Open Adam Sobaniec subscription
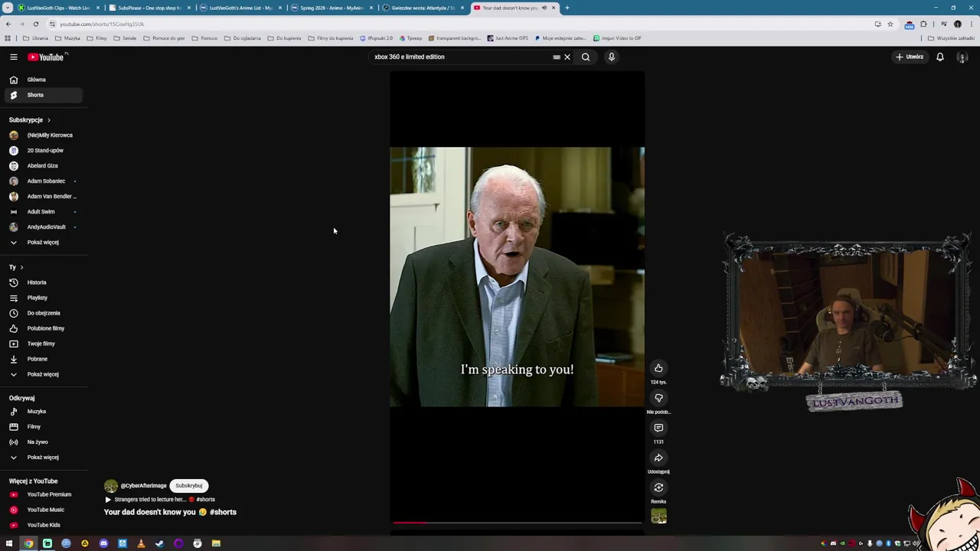The height and width of the screenshot is (551, 980). 44,181
